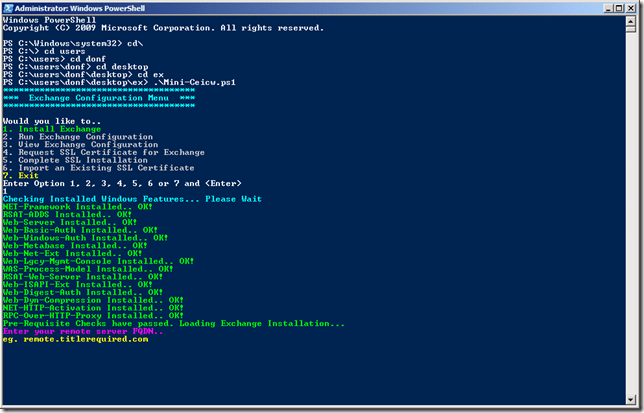Click the 'Enter your remote server FQDN' prompt
This screenshot has width=644, height=413.
click(x=69, y=331)
